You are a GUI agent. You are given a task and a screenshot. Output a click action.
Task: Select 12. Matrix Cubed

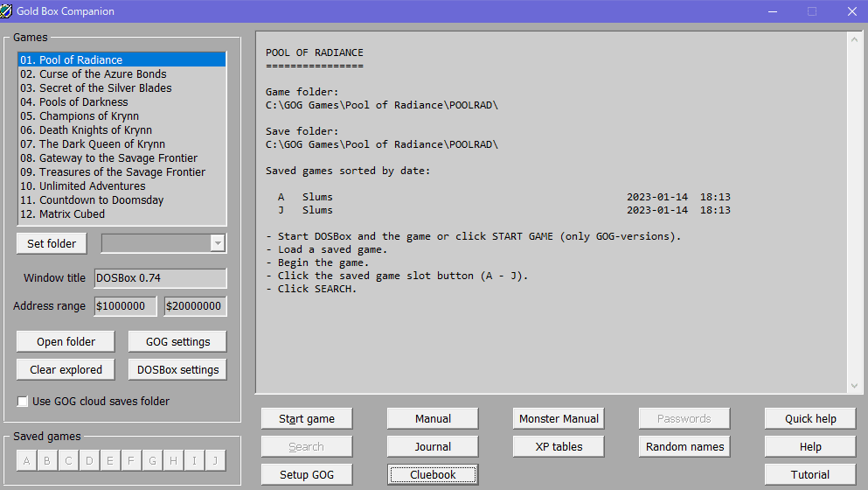click(122, 214)
